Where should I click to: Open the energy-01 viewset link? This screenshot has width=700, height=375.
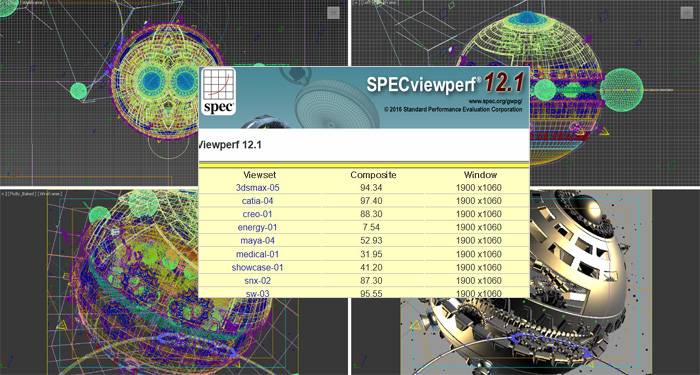(x=257, y=228)
